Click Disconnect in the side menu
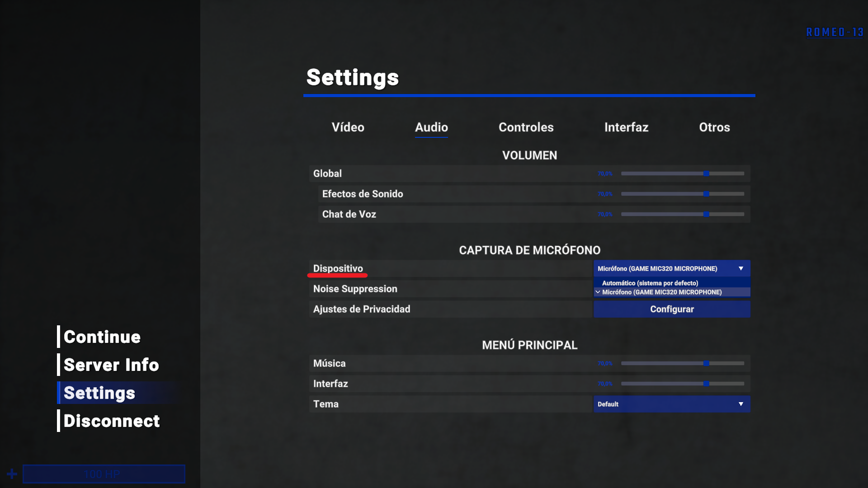The width and height of the screenshot is (868, 488). coord(112,421)
